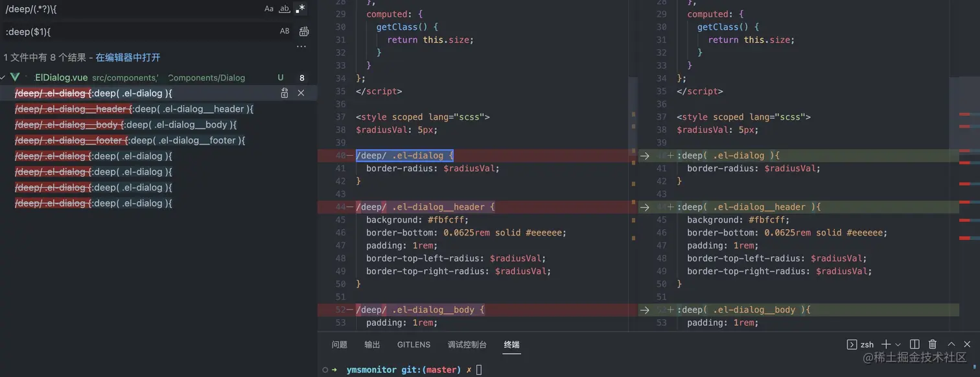Toggle the Match Whole Word (ab) option
The width and height of the screenshot is (980, 377).
tap(285, 9)
